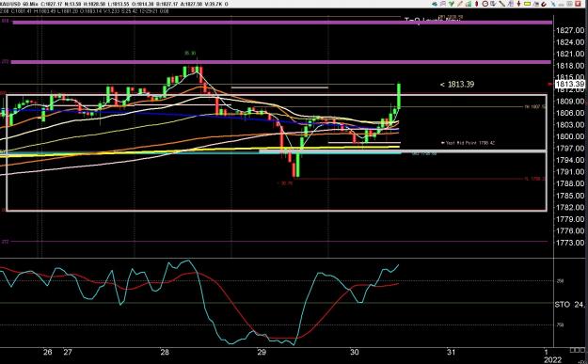The image size is (588, 364).
Task: Click the pink toolbar icon beside the teal arrow
Action: click(443, 4)
